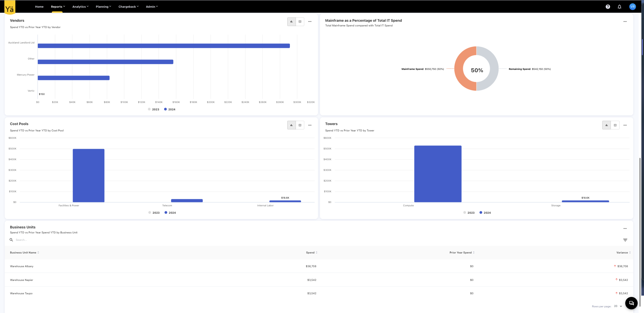Switch Cost Pools card to chart view

click(292, 125)
